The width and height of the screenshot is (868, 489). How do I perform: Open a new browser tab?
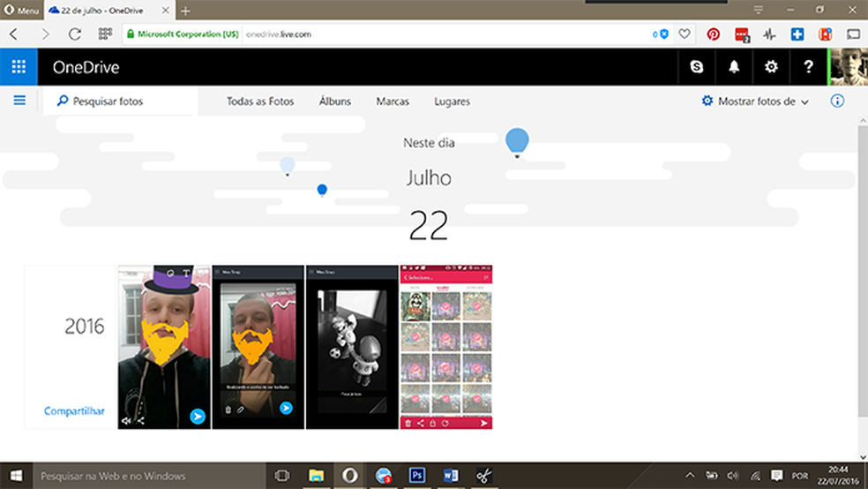click(185, 11)
